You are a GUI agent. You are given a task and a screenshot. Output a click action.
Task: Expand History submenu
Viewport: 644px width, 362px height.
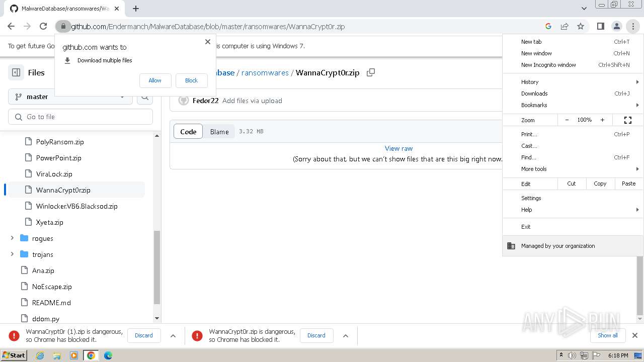(573, 82)
